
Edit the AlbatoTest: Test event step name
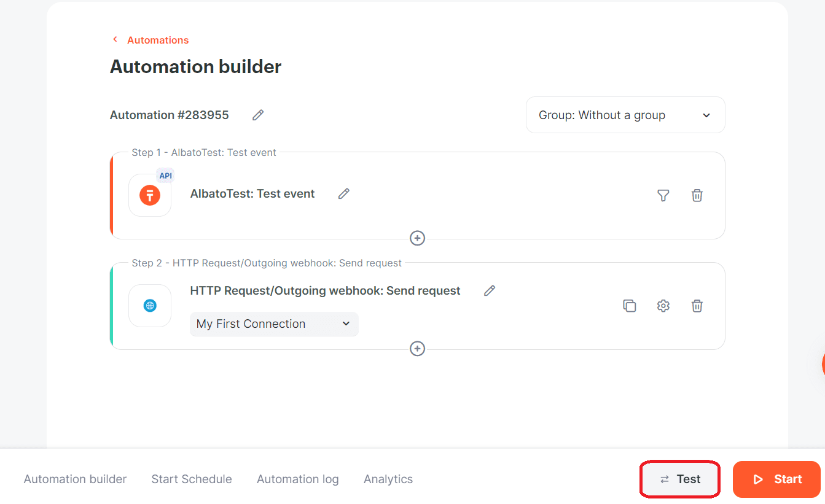tap(343, 193)
